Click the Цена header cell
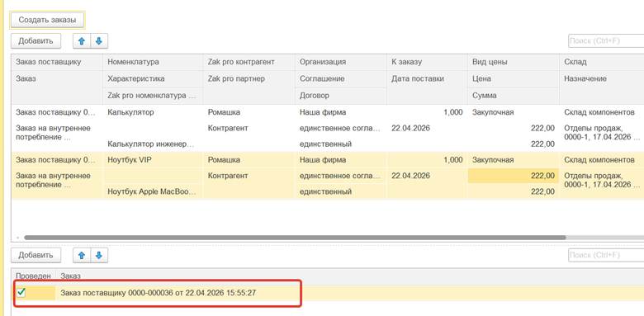Image resolution: width=644 pixels, height=316 pixels. pos(513,78)
